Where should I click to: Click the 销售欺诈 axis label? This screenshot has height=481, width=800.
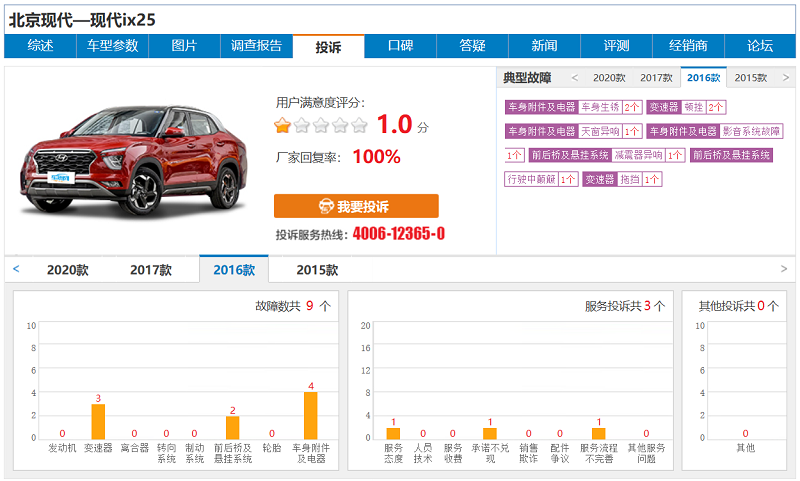(x=529, y=453)
